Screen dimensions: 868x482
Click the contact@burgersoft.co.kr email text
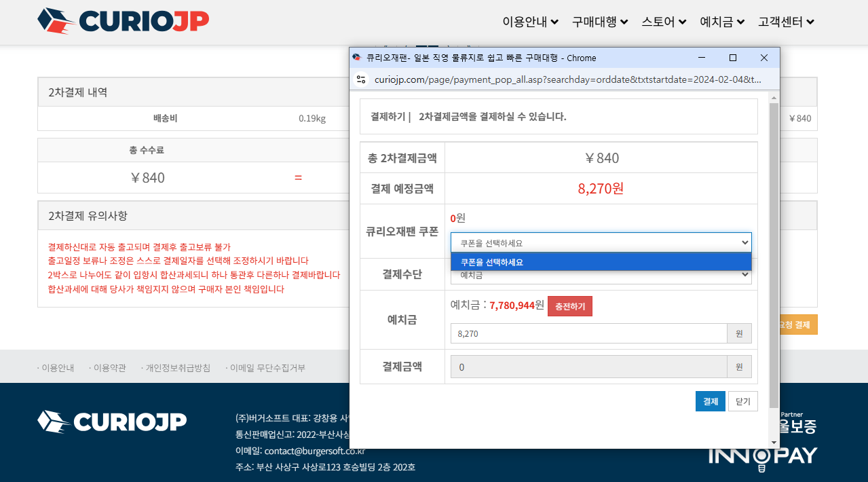[x=315, y=451]
